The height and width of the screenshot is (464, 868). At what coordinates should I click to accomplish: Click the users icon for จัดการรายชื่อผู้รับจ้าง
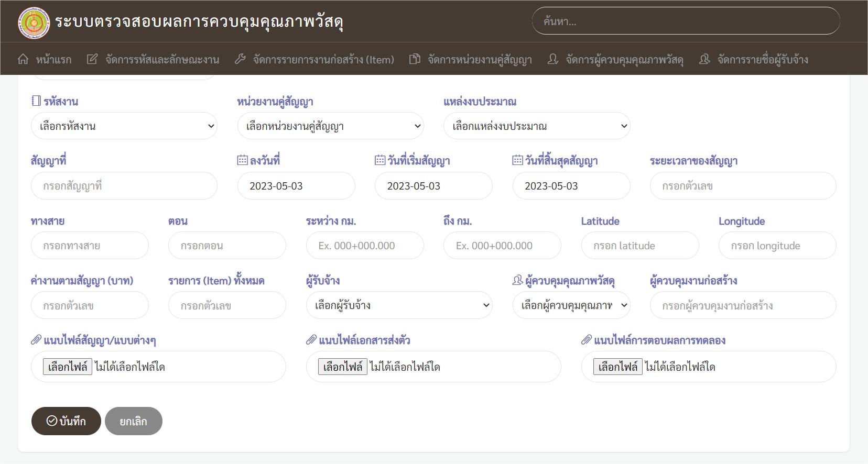[x=704, y=59]
